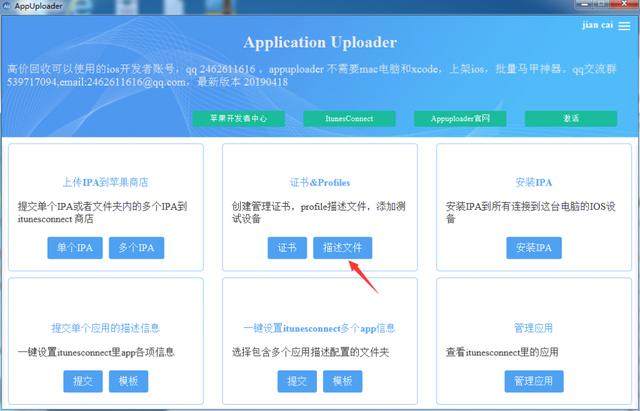Click 模板 under 一键设置itunesconnect多个app信息

[x=342, y=381]
